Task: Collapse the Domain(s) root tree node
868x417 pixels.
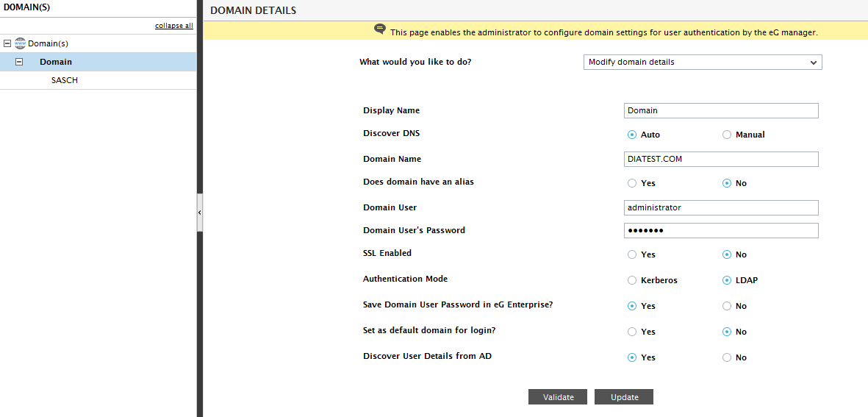Action: (x=7, y=43)
